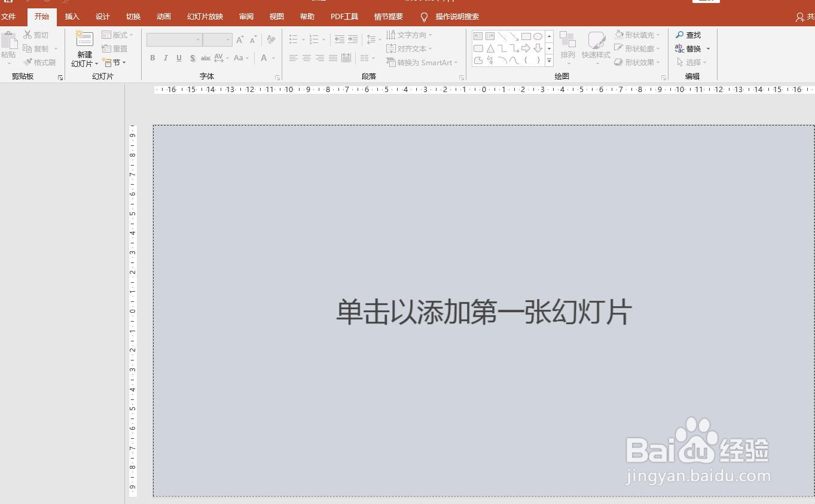
Task: Select the vertical text box shape
Action: coord(490,36)
